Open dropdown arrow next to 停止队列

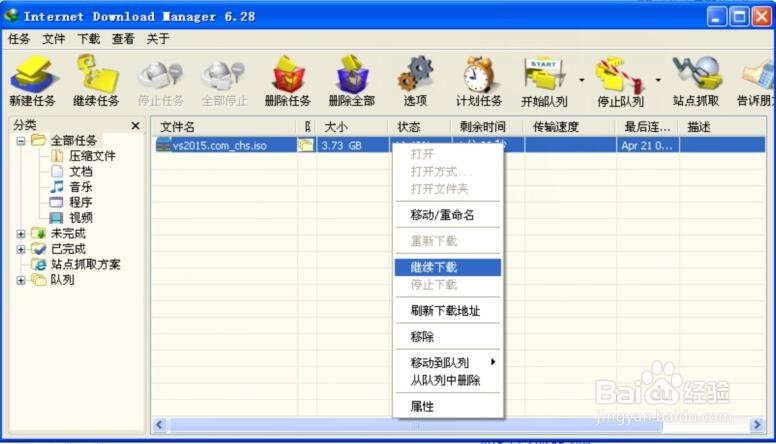658,80
